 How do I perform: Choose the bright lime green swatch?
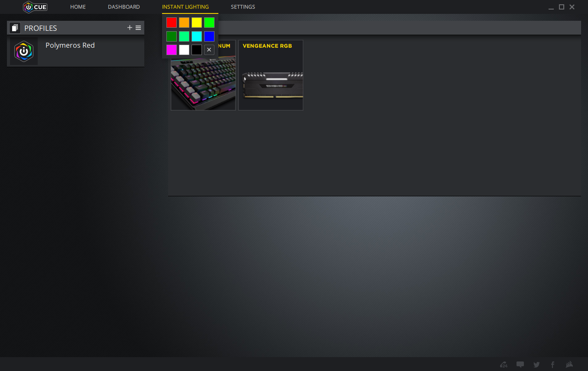click(209, 23)
